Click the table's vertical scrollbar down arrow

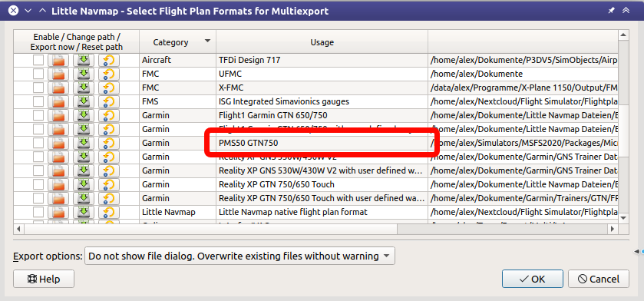pyautogui.click(x=623, y=217)
